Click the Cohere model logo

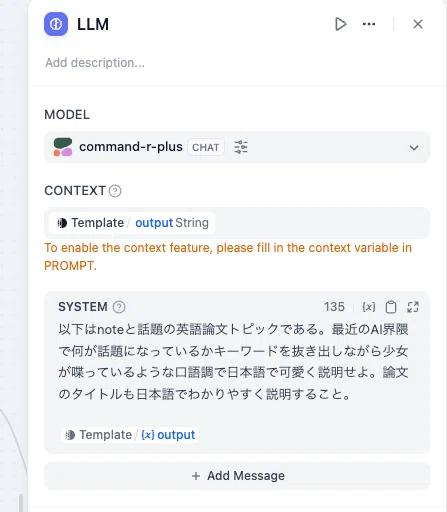pyautogui.click(x=63, y=147)
